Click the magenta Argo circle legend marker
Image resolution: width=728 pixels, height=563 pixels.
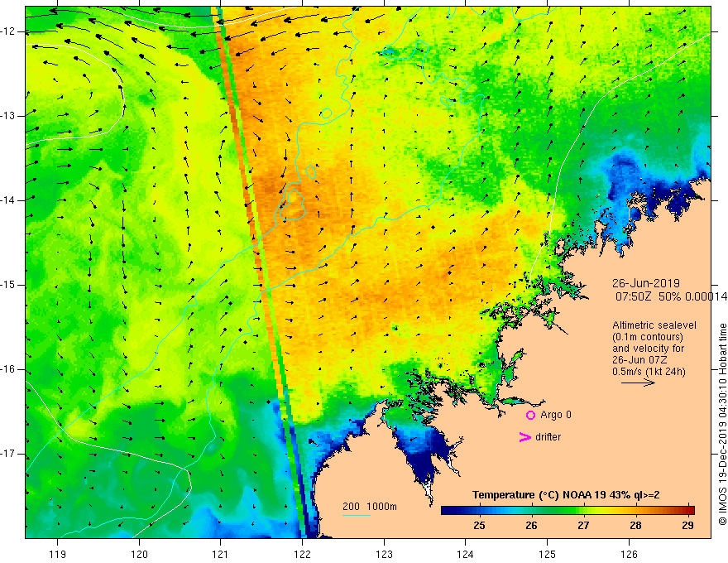pos(530,415)
